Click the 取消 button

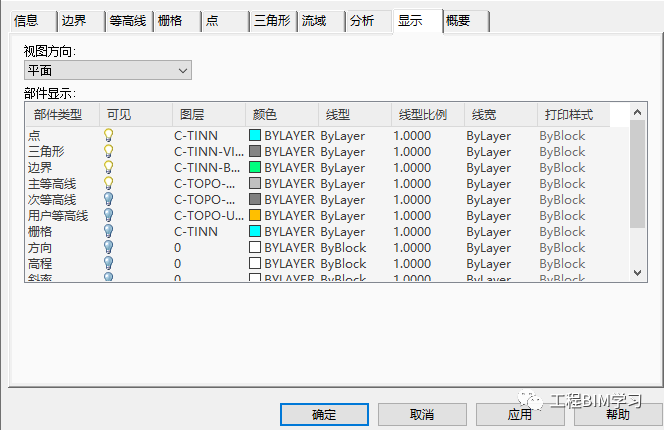tap(422, 414)
